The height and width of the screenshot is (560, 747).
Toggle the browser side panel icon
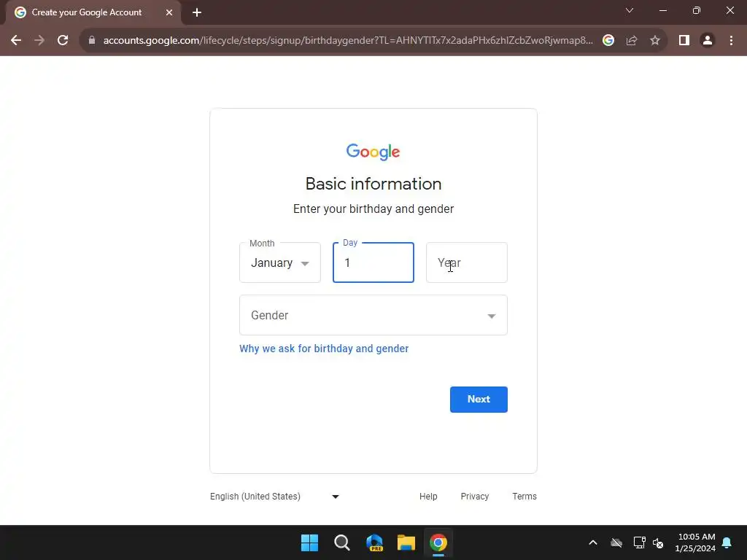[x=684, y=41]
